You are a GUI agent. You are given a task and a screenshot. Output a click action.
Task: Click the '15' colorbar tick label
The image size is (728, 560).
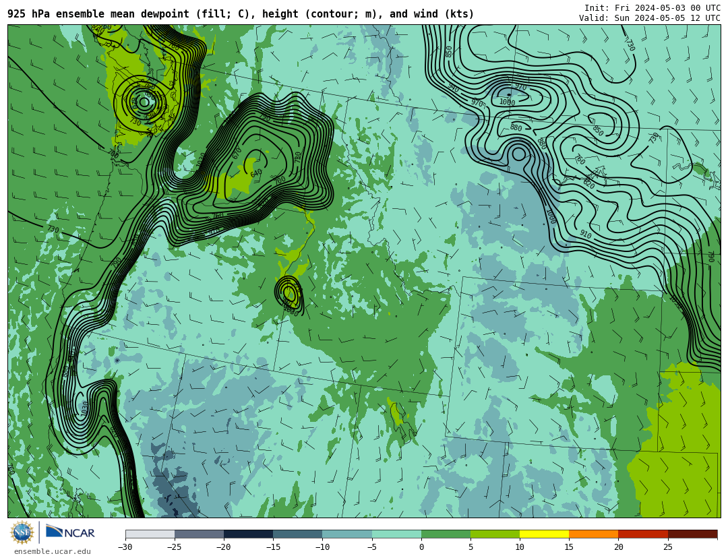pos(569,547)
